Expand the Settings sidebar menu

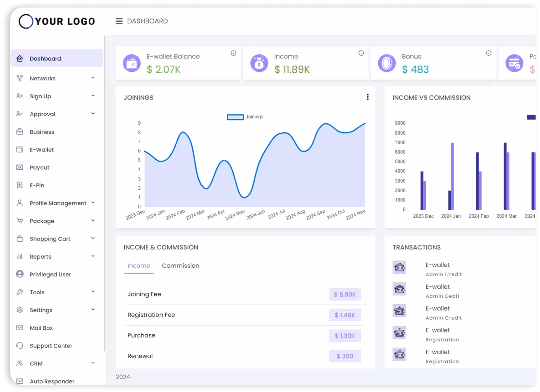(93, 310)
